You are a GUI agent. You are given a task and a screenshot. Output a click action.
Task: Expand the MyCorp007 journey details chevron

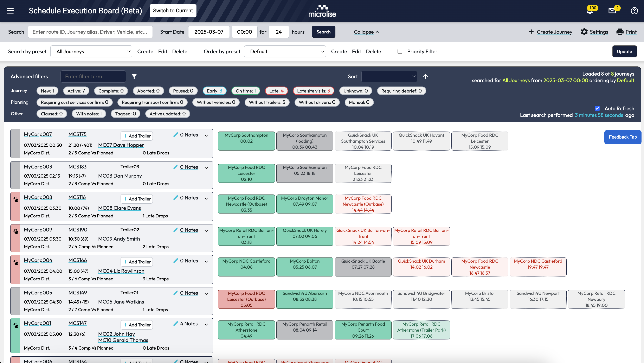[x=206, y=136]
